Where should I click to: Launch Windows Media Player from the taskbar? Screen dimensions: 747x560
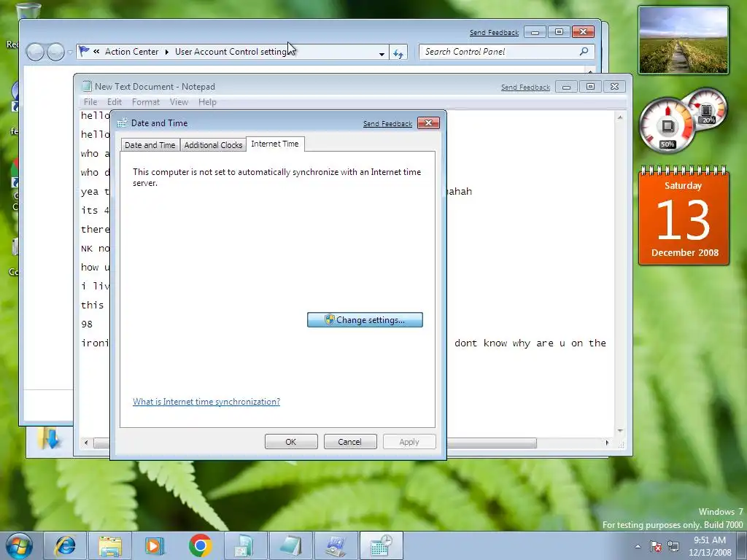(x=155, y=545)
